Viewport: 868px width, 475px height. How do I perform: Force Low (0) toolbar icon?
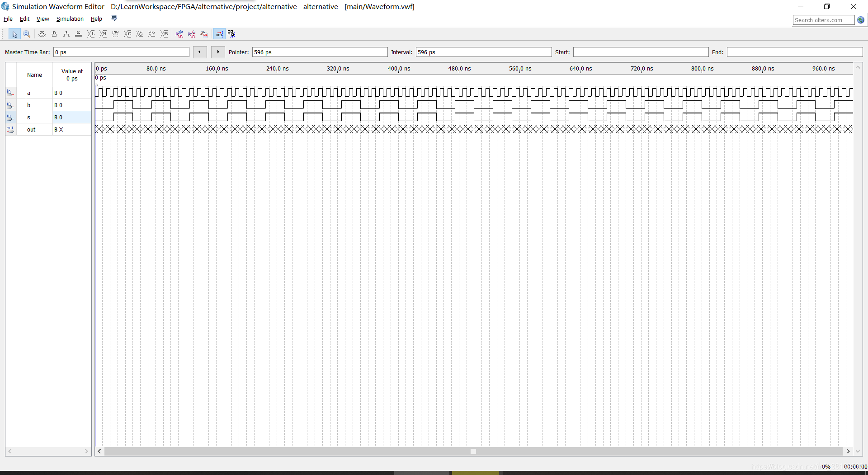click(54, 34)
